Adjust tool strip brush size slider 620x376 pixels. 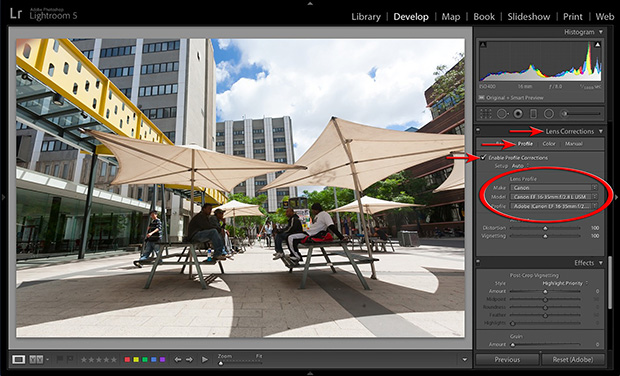(582, 114)
